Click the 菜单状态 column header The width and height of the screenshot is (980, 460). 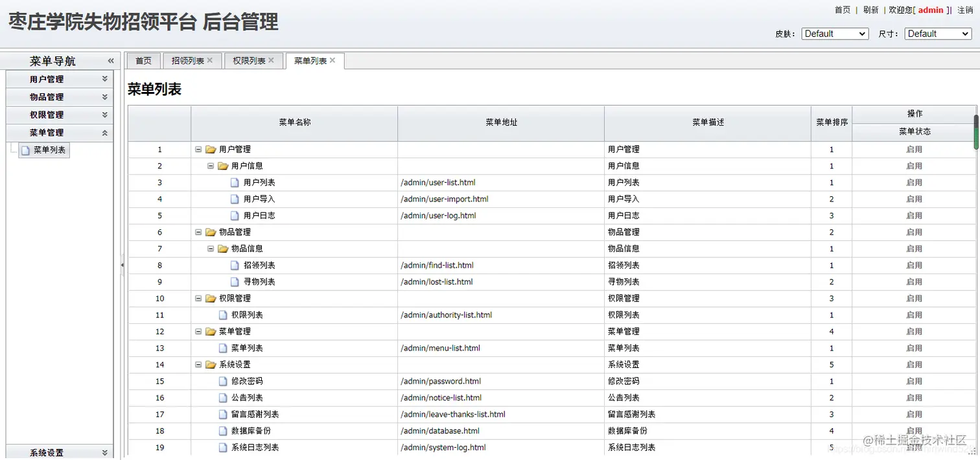(915, 132)
